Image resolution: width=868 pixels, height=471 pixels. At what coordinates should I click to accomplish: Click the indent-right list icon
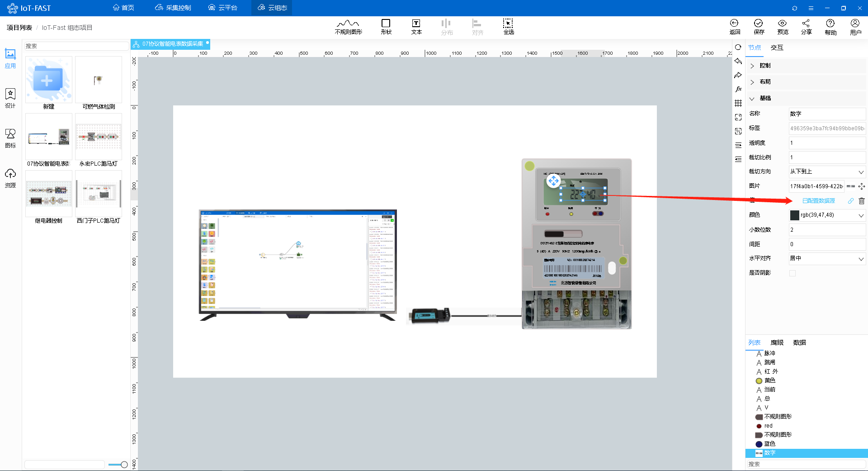(738, 145)
